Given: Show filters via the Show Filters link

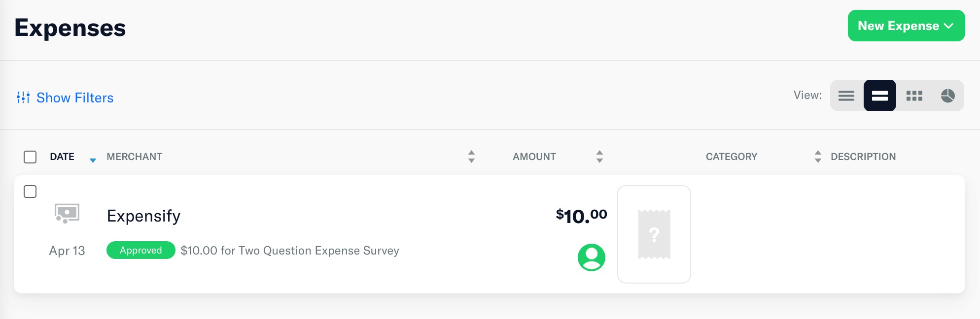Looking at the screenshot, I should click(75, 97).
